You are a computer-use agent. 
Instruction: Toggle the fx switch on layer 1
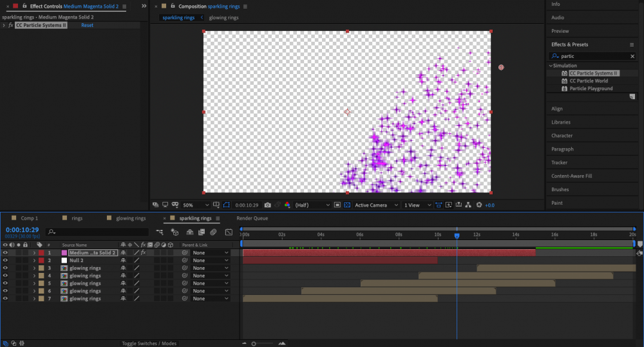tap(143, 253)
